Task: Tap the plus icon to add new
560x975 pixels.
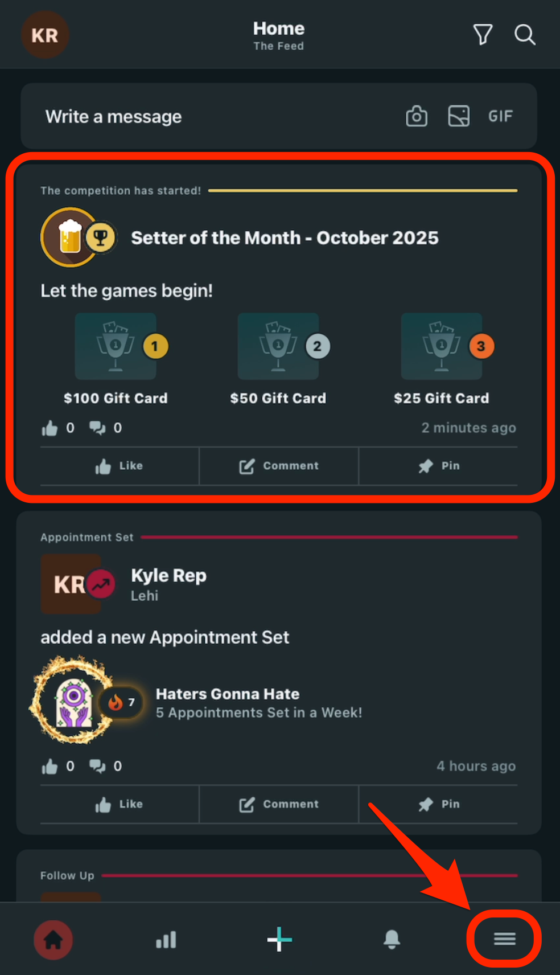Action: [x=279, y=939]
